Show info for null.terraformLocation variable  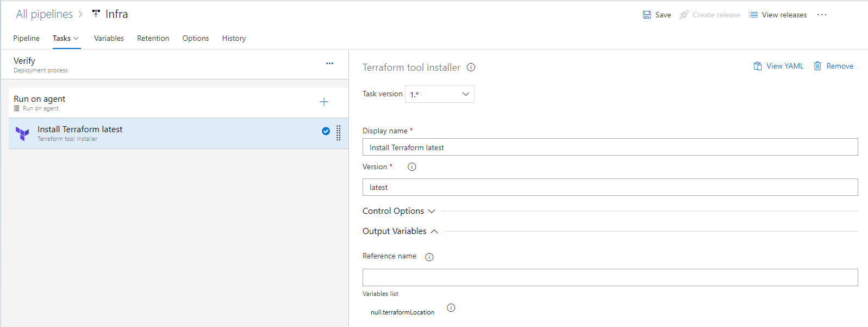[x=451, y=308]
